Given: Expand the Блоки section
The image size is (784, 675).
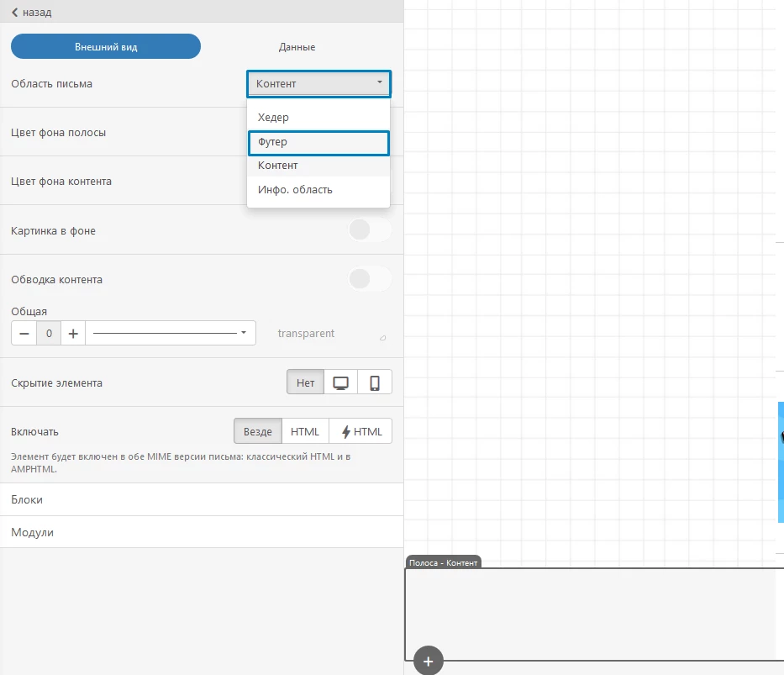Looking at the screenshot, I should (202, 499).
